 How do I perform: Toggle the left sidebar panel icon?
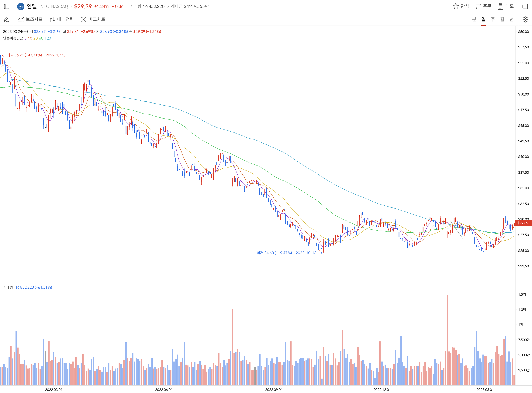pyautogui.click(x=7, y=6)
